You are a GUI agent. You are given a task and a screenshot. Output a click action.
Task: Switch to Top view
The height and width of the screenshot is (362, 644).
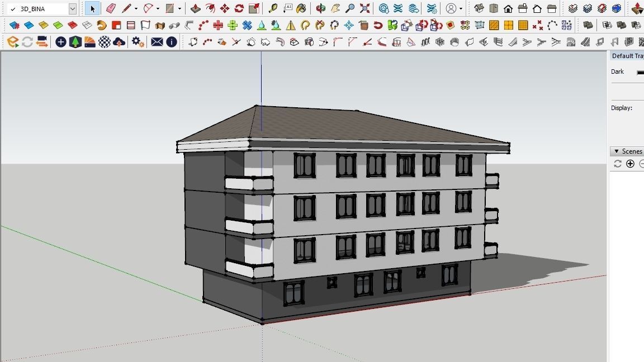[494, 8]
